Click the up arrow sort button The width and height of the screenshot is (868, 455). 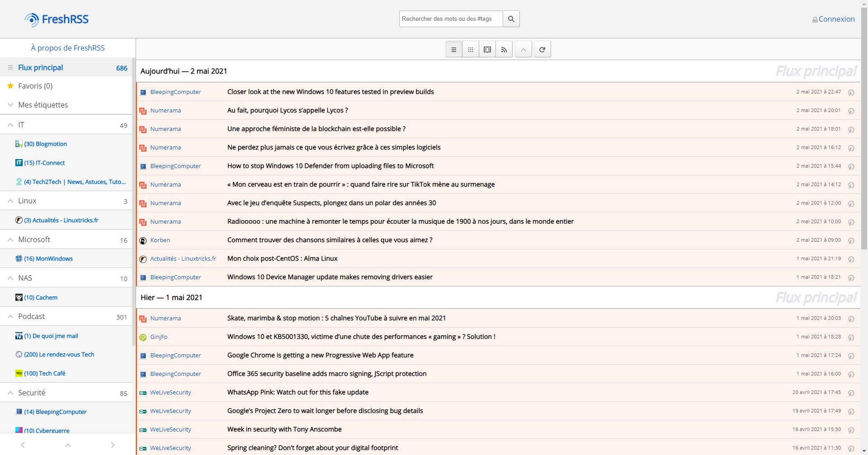pos(524,50)
